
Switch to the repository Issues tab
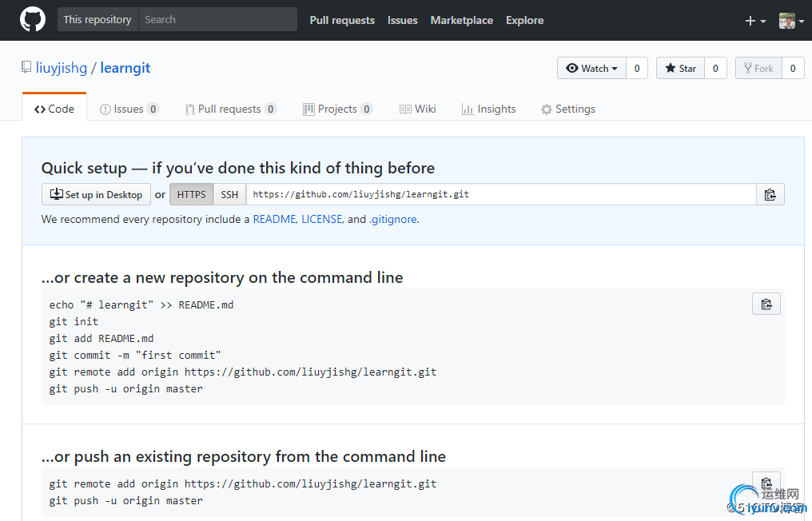(x=129, y=109)
